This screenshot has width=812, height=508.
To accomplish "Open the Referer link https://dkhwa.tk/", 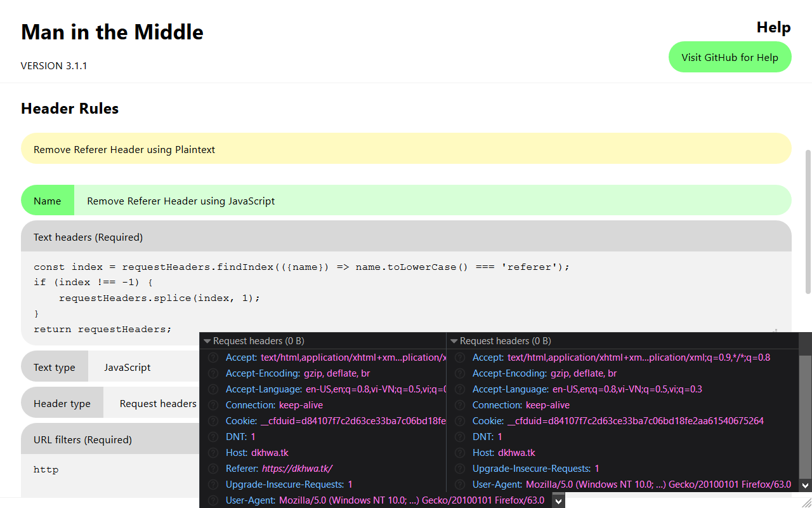I will point(297,469).
